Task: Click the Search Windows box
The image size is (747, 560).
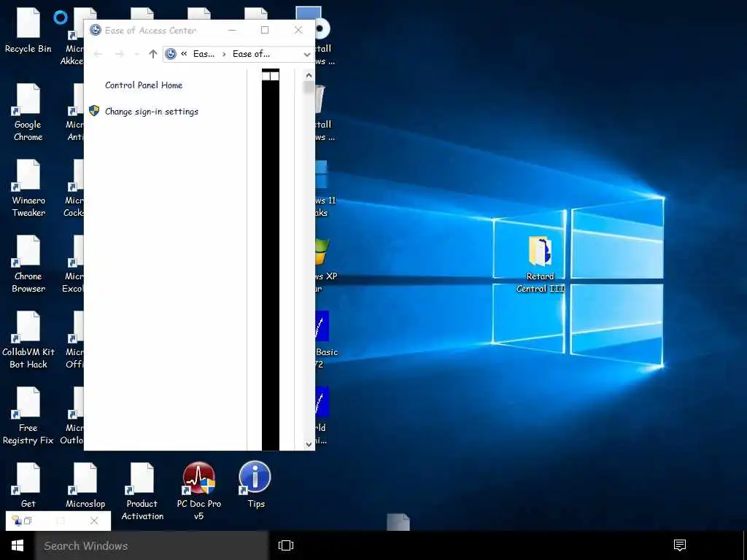Action: coord(152,545)
